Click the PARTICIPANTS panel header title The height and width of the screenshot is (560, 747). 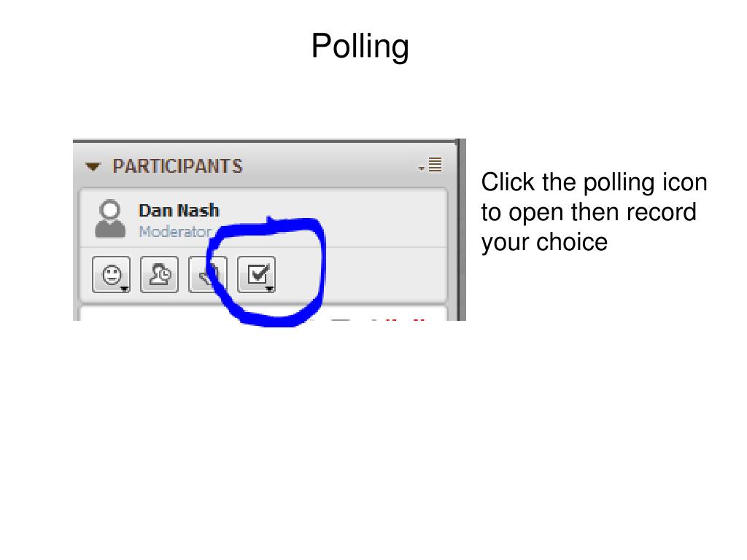[177, 166]
